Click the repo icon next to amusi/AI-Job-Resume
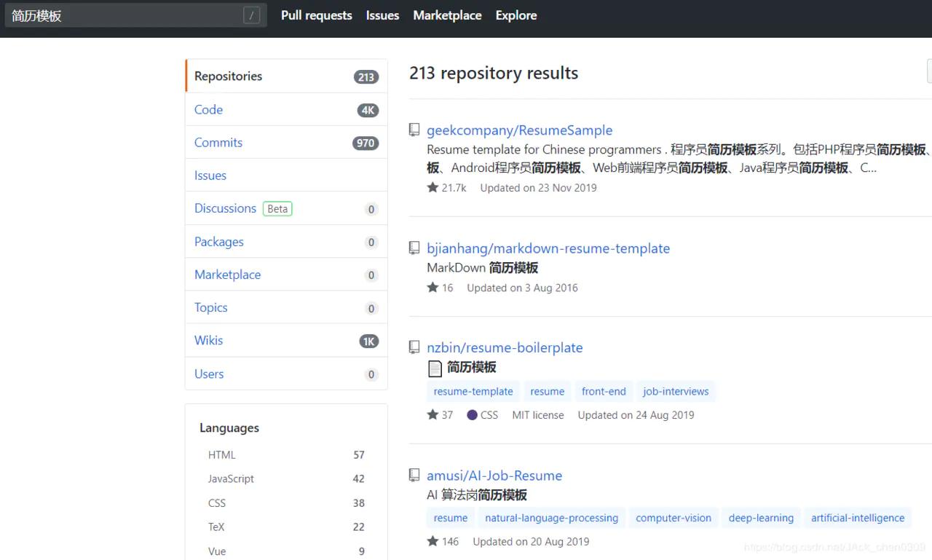Viewport: 932px width, 560px height. 414,476
